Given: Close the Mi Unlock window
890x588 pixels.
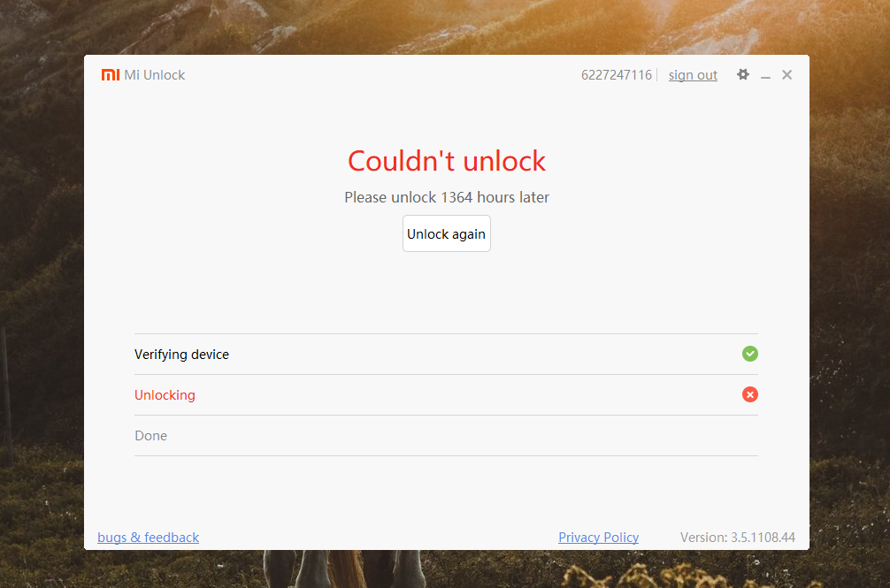Looking at the screenshot, I should coord(786,75).
